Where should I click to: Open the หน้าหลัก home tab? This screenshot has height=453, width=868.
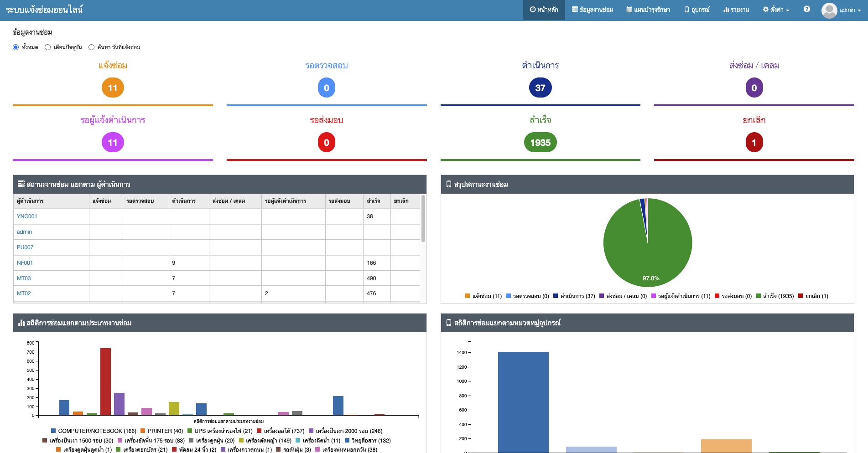click(x=544, y=10)
